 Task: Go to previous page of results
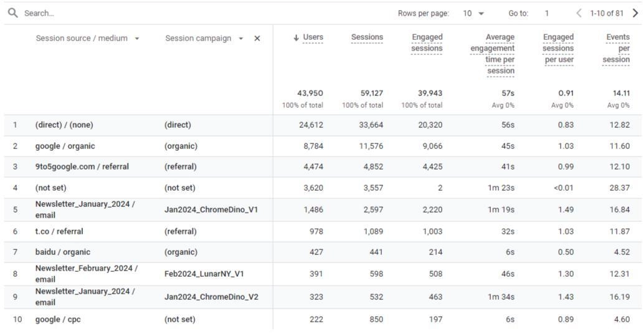[579, 13]
